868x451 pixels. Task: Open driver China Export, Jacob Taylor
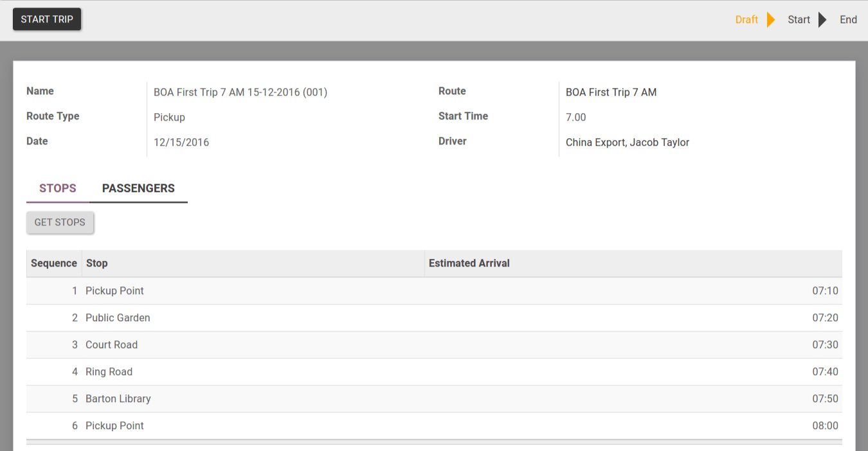coord(628,143)
